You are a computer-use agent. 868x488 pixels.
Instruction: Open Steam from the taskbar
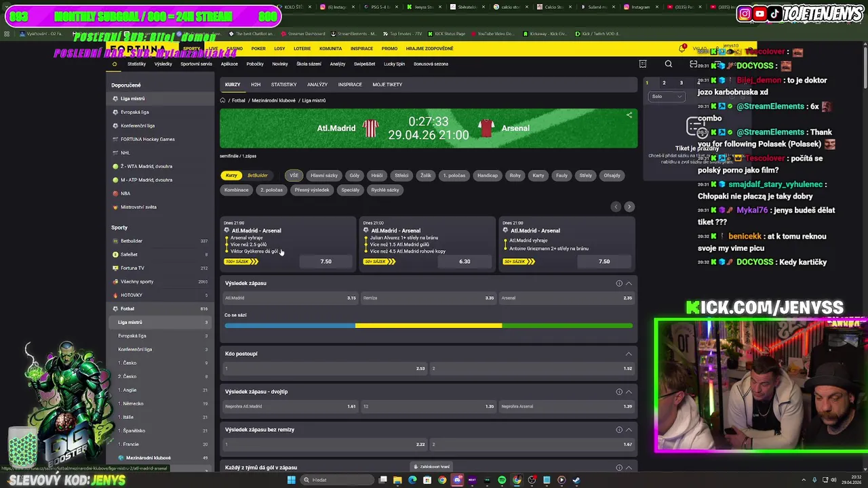(x=576, y=480)
